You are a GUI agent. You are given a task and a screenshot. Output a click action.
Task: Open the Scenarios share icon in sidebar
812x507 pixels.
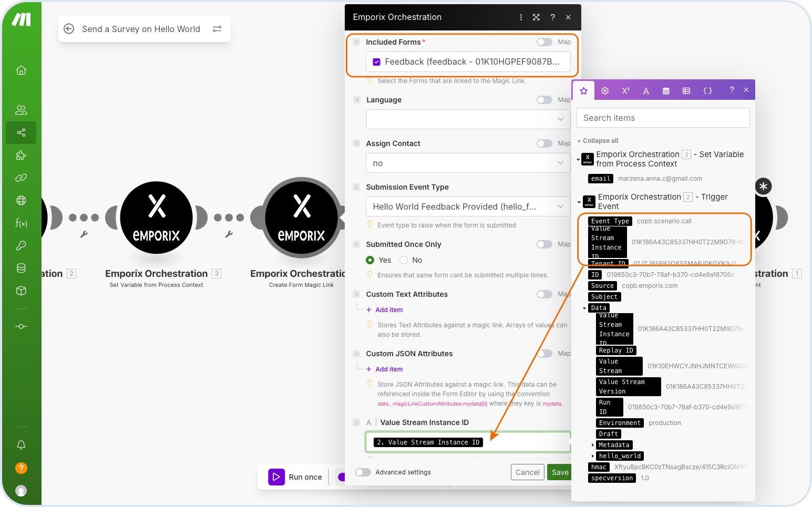tap(21, 132)
